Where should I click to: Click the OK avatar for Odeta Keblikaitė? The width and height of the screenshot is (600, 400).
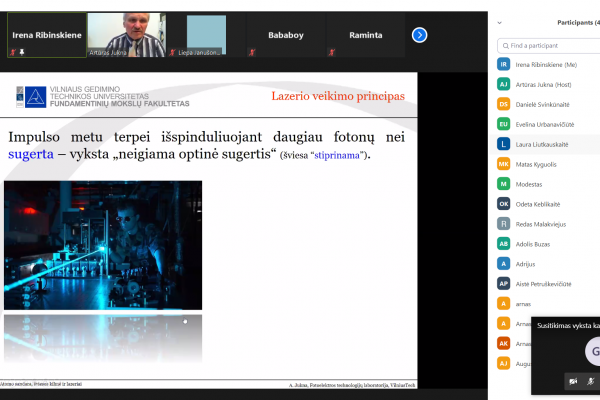click(x=504, y=204)
